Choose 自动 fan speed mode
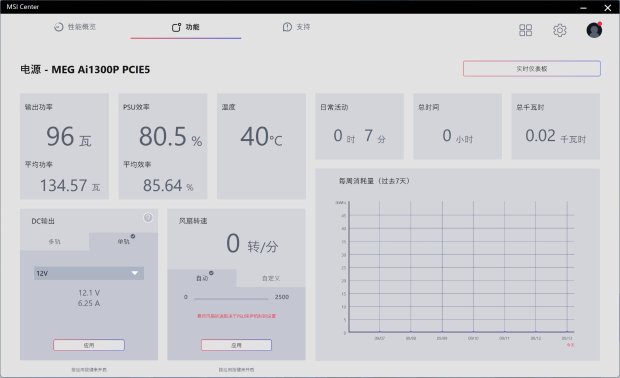 click(x=202, y=278)
